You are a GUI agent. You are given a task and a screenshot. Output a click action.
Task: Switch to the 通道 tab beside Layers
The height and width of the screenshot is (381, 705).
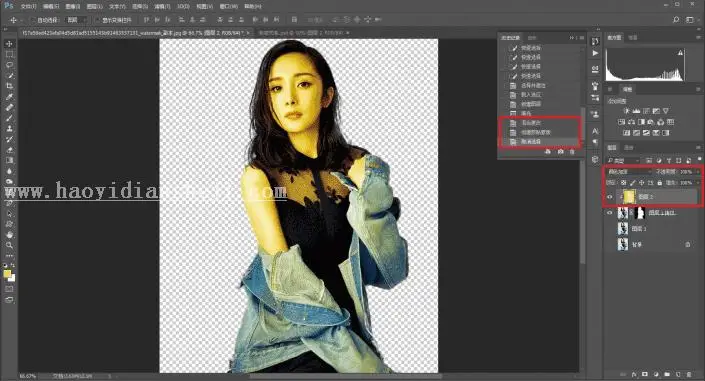(x=629, y=148)
